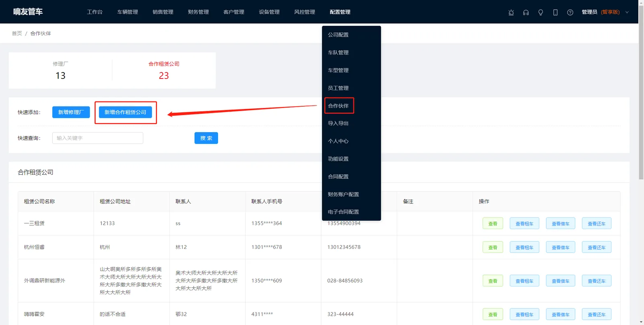Click 查看还车 for 杭州恒睿 row
Image resolution: width=644 pixels, height=325 pixels.
point(597,247)
